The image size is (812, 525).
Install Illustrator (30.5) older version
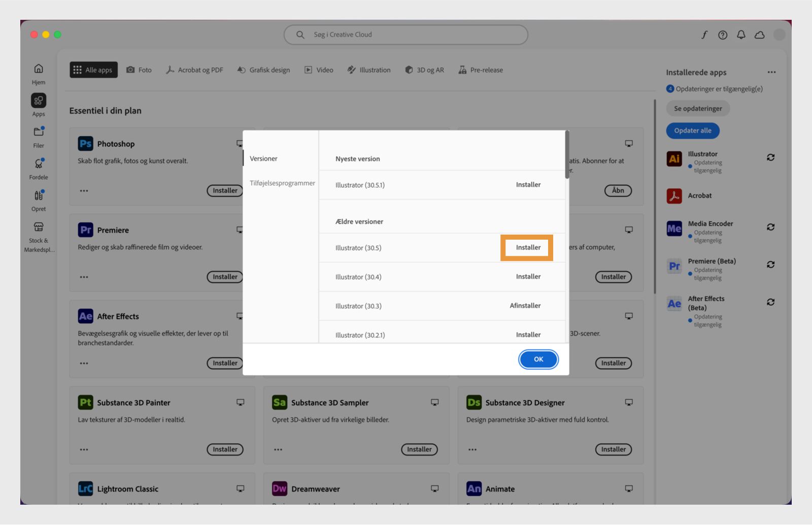528,248
